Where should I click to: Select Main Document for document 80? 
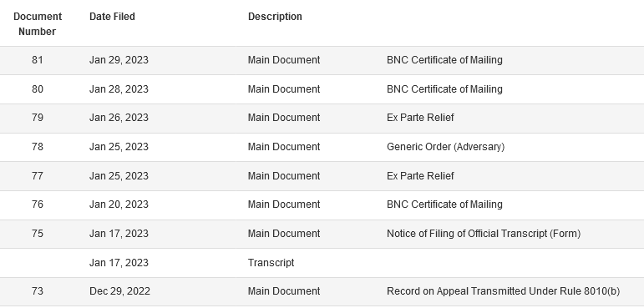(x=284, y=89)
